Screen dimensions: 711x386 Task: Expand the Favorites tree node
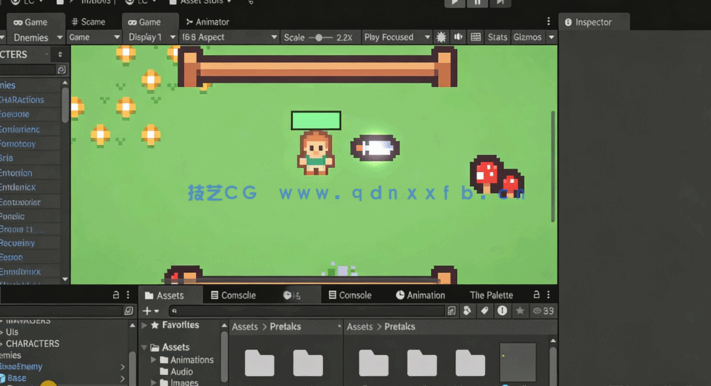tap(145, 325)
